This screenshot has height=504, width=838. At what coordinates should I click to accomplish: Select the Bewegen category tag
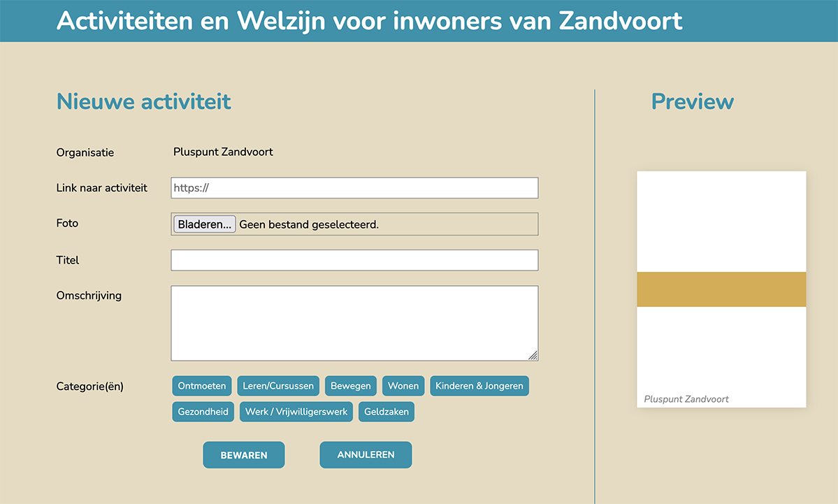click(x=351, y=386)
